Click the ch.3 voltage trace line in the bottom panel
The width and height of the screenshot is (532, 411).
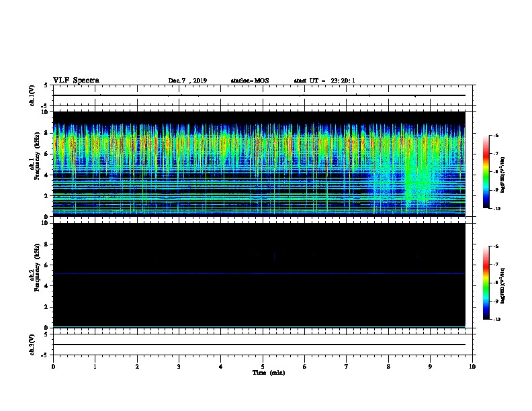click(x=259, y=345)
